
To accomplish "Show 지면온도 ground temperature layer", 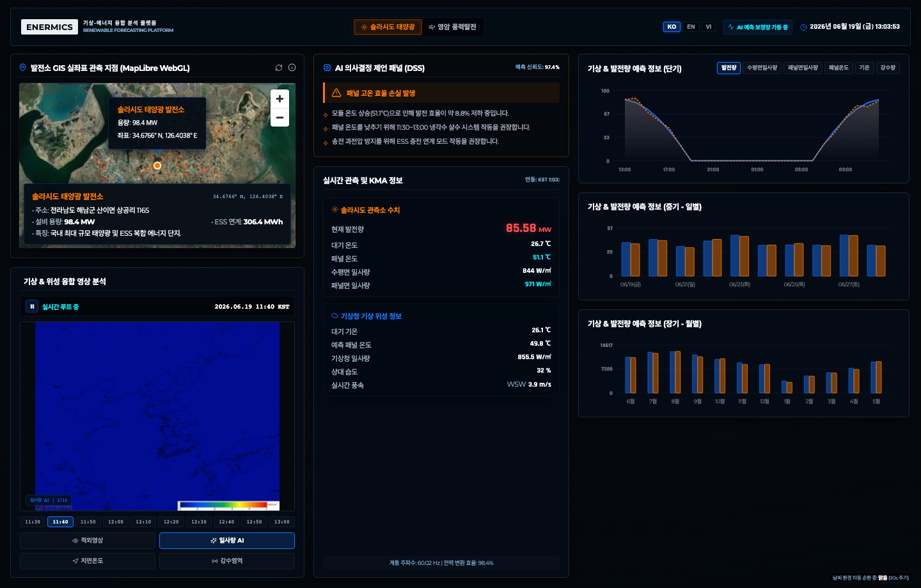I will tap(88, 561).
